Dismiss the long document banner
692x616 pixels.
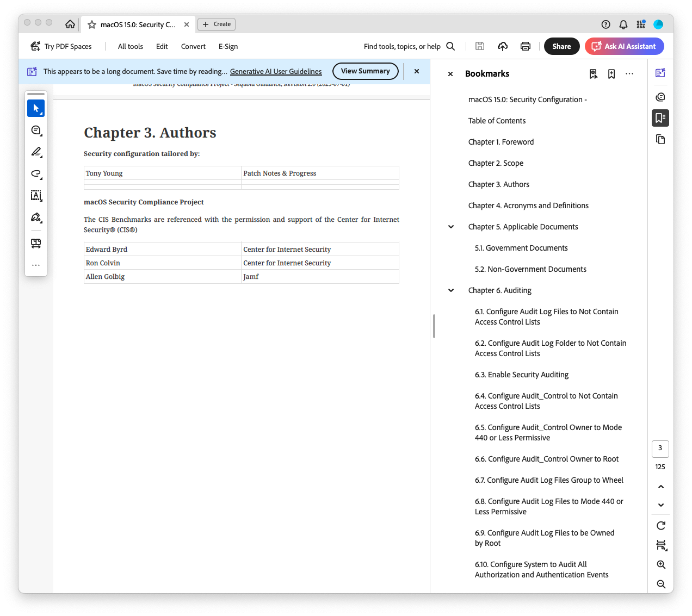[417, 71]
